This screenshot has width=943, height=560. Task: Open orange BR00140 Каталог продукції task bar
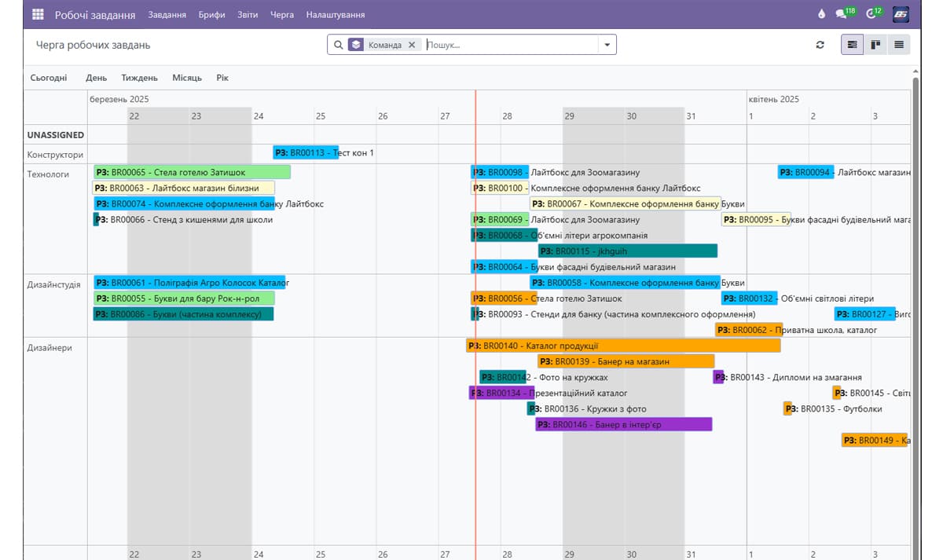[623, 346]
